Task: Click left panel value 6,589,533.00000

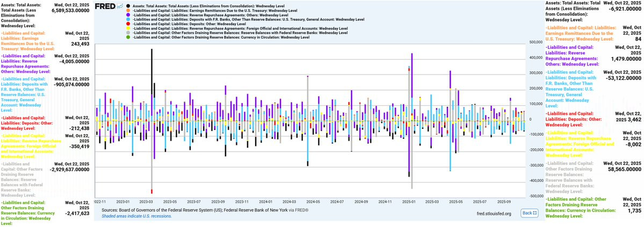Action: (x=70, y=12)
